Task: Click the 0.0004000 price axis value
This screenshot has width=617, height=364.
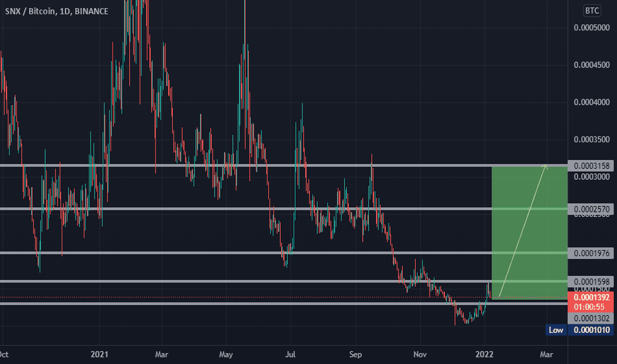Action: click(x=591, y=103)
